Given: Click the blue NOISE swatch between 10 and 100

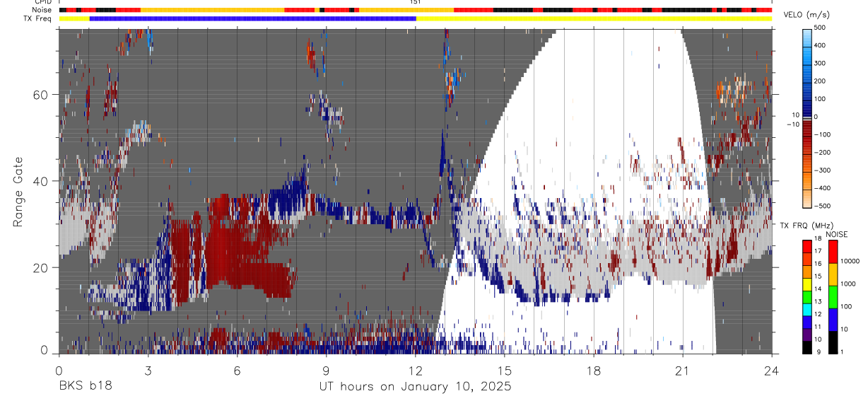Looking at the screenshot, I should 833,320.
